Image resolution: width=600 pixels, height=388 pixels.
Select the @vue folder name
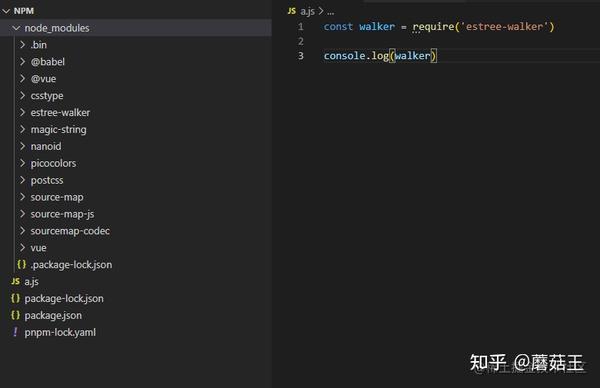43,79
